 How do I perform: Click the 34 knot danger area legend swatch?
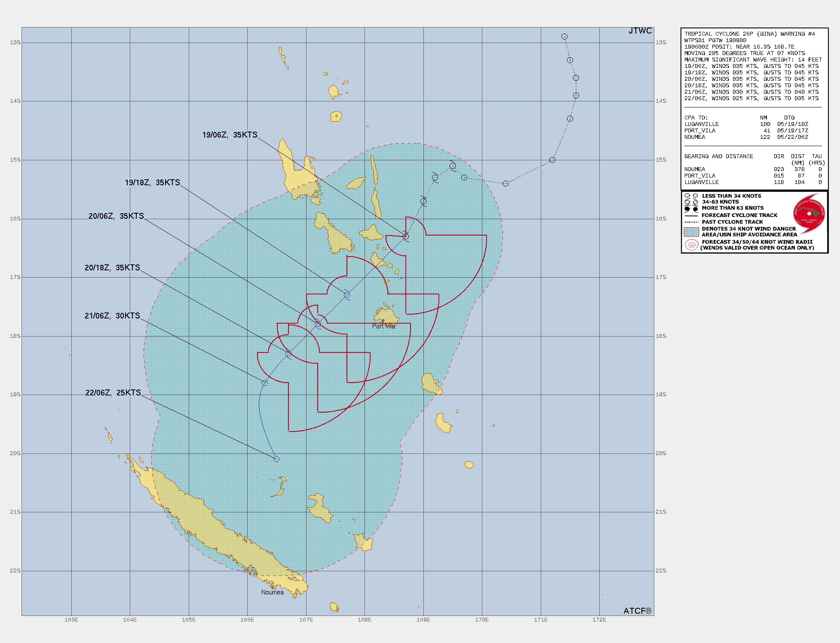[691, 232]
